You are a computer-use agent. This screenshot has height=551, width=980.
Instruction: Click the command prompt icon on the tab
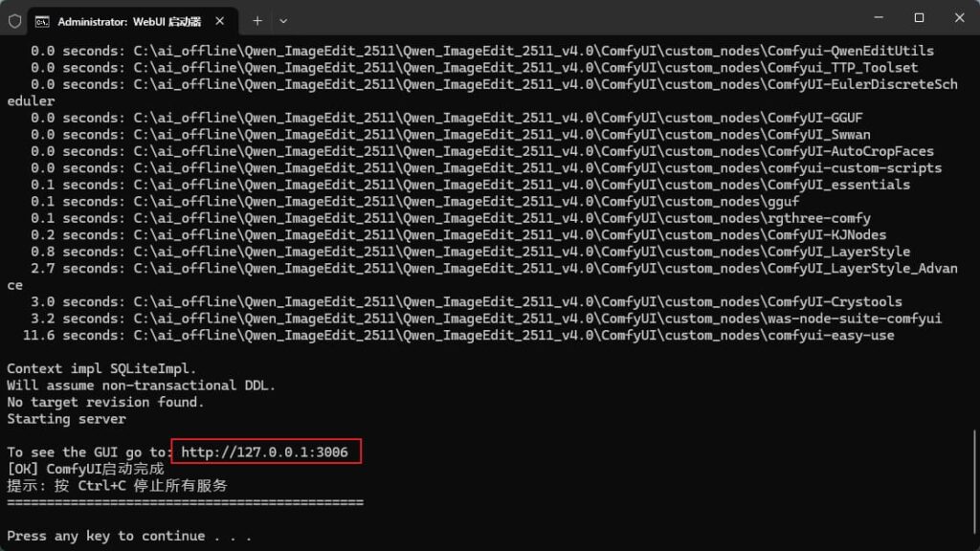click(x=43, y=20)
